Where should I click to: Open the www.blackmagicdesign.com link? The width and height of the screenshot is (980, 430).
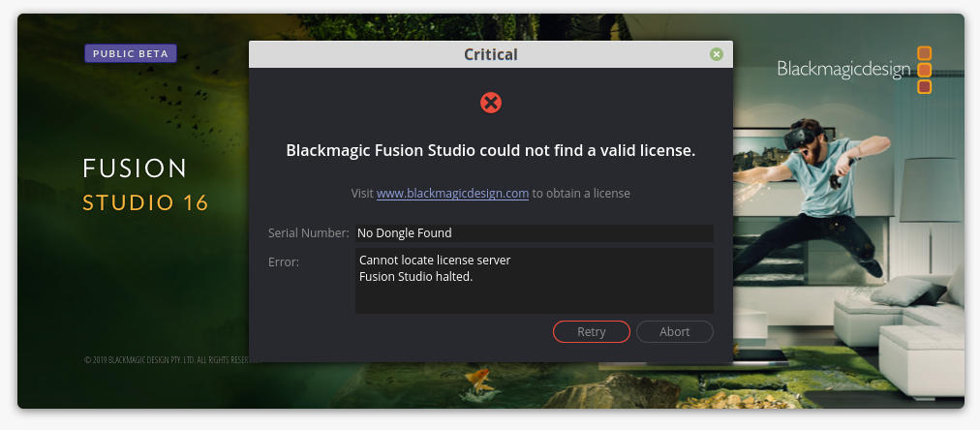pyautogui.click(x=452, y=193)
